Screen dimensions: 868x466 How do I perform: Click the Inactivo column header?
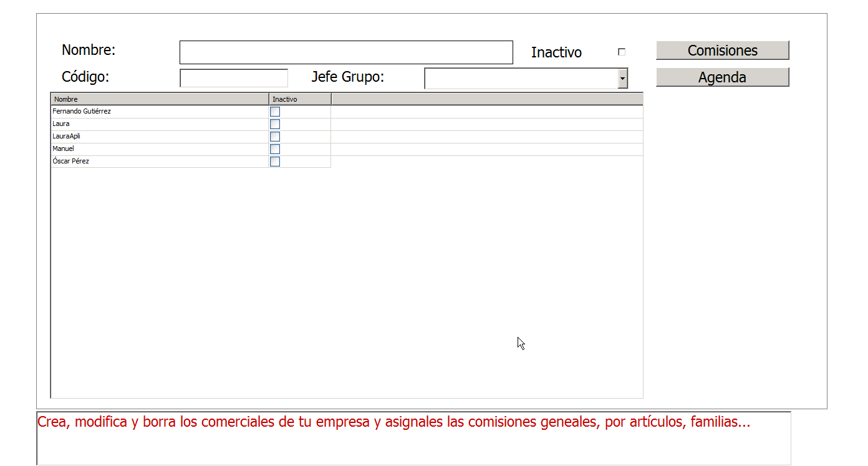tap(300, 99)
